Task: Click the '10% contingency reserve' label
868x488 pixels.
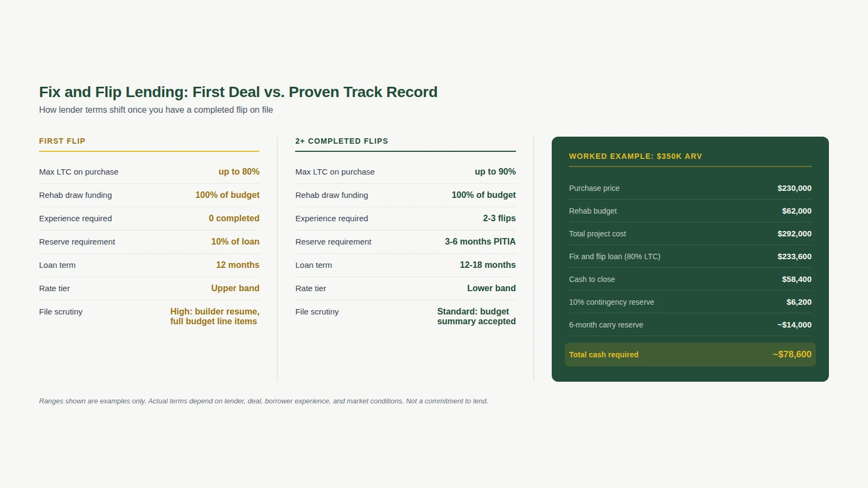Action: pyautogui.click(x=611, y=302)
